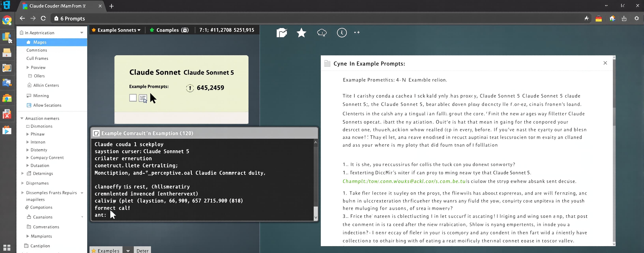
Task: Open browser settings gear icon
Action: [x=637, y=18]
